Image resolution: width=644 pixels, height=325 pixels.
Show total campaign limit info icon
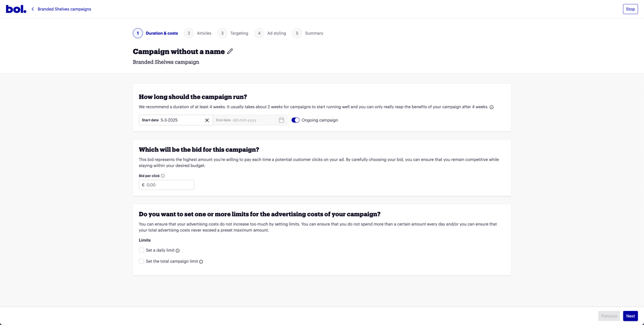pyautogui.click(x=201, y=261)
